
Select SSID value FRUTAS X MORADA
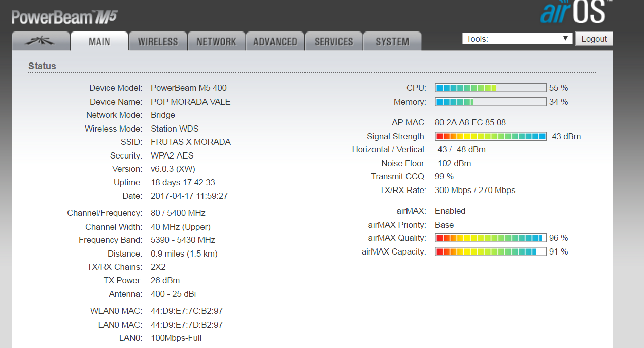pyautogui.click(x=191, y=142)
